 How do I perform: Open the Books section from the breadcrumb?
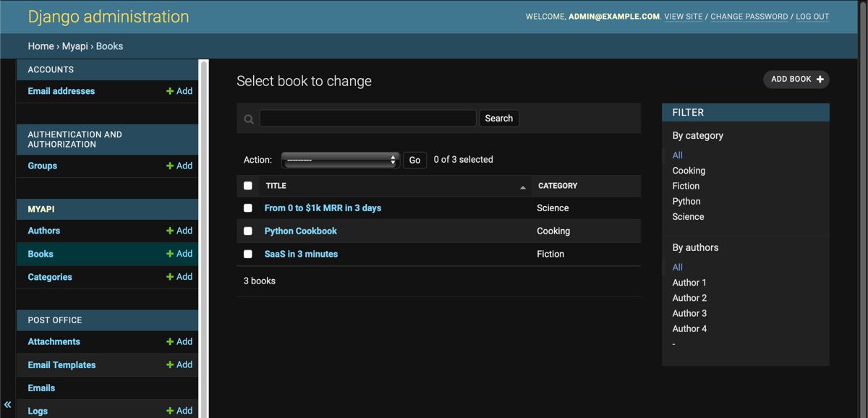point(110,46)
